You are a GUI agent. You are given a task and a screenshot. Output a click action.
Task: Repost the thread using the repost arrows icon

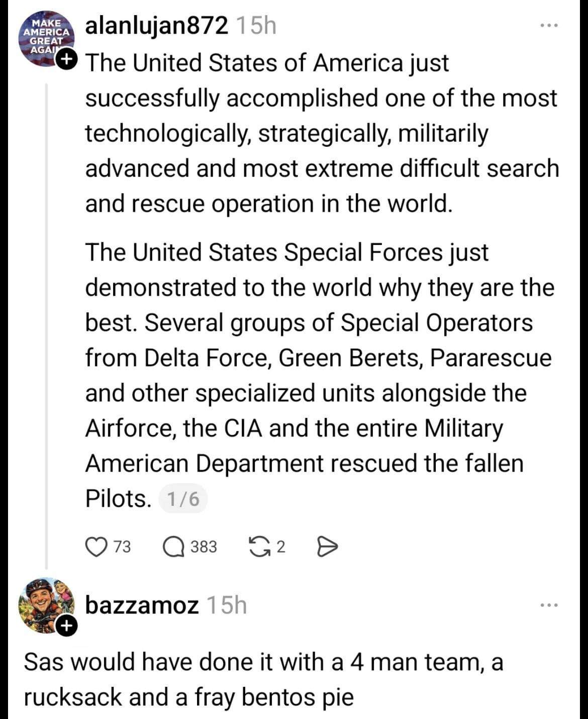[x=259, y=547]
